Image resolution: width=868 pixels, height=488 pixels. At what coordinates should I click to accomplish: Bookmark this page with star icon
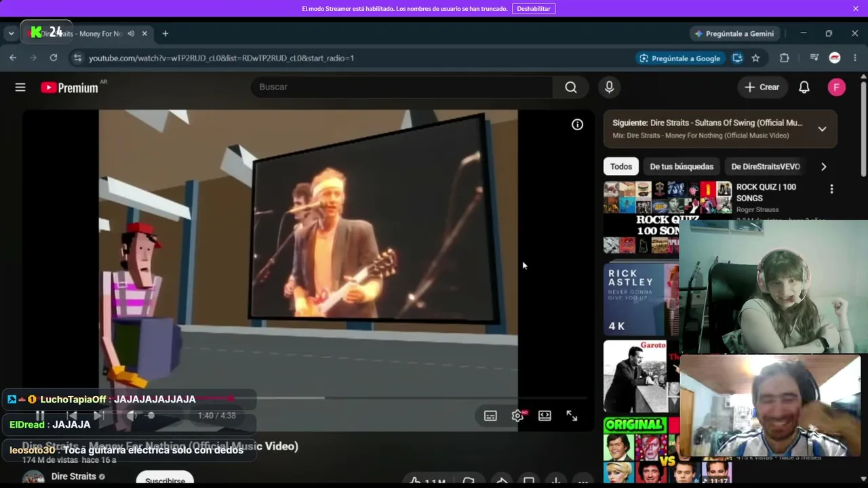coord(755,58)
